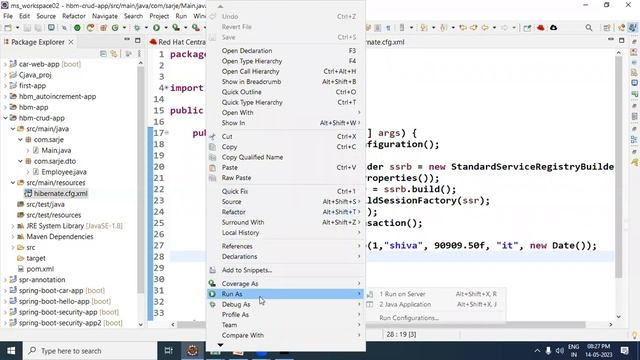Minimize the Package Explorer view

point(127,40)
